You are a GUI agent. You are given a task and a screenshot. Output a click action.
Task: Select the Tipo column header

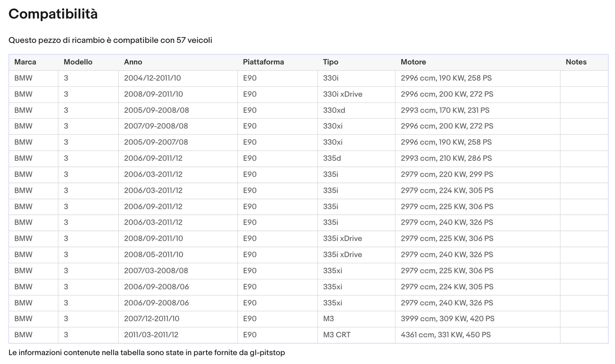click(330, 62)
